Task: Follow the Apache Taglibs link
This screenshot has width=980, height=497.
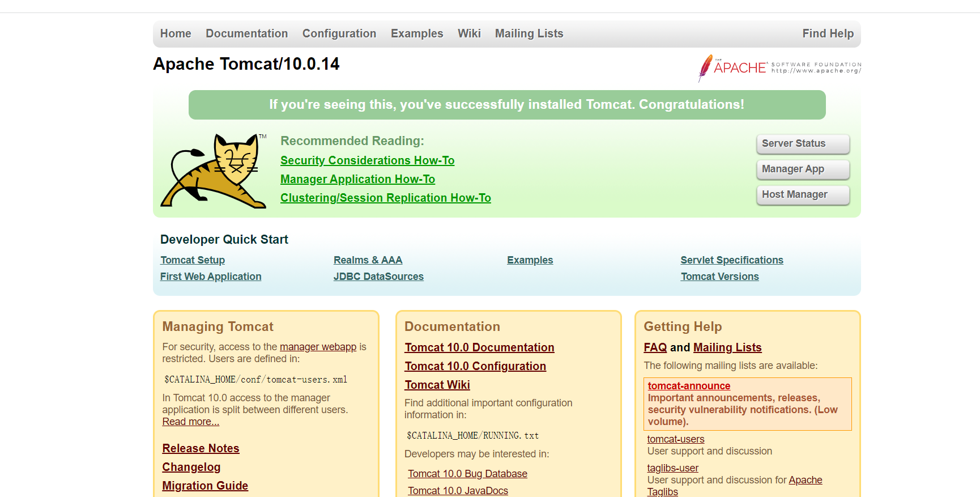Action: point(806,480)
